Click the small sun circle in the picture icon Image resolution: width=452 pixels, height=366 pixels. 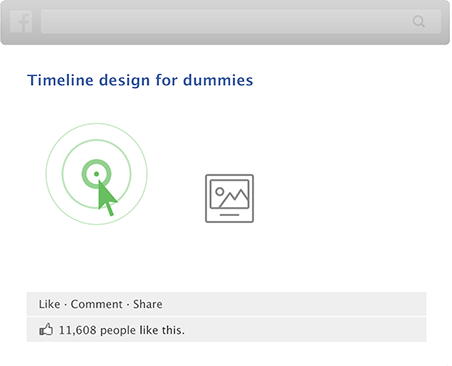[x=220, y=191]
